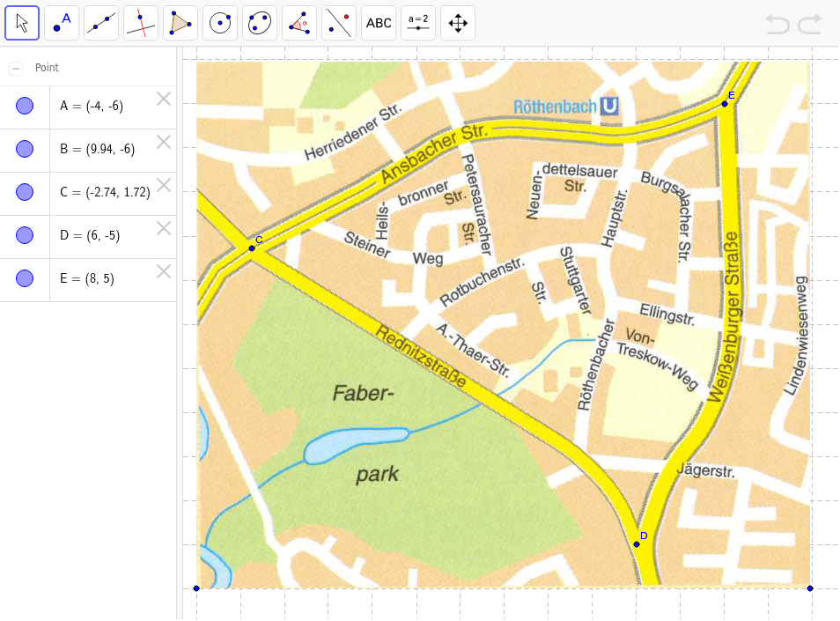Click the bottom-right corner point of the image
This screenshot has width=840, height=621.
[810, 588]
